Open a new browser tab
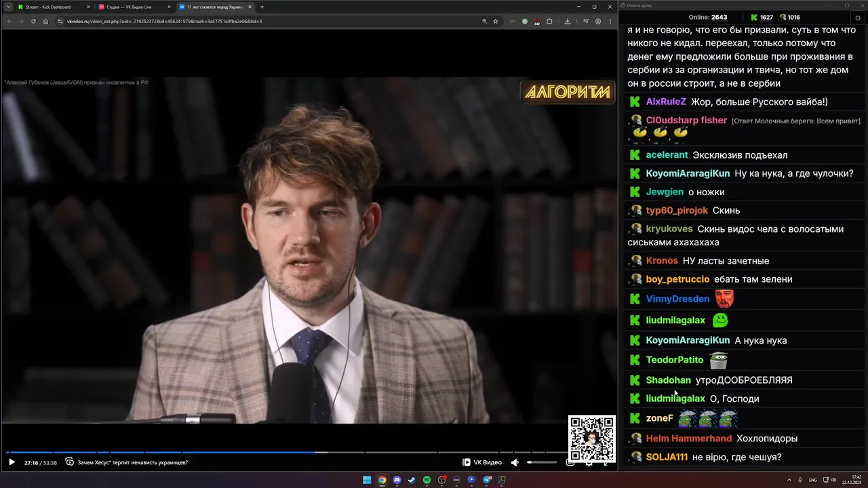The height and width of the screenshot is (488, 868). pos(262,7)
